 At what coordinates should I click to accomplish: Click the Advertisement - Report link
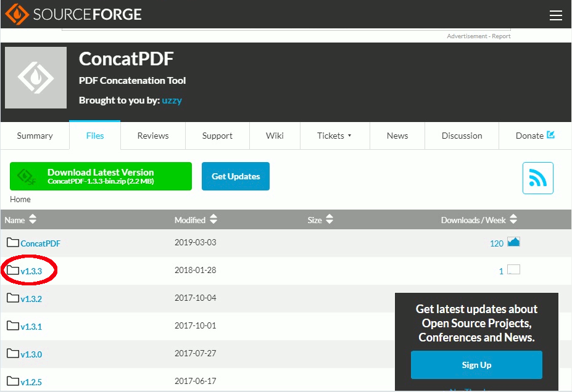click(479, 36)
